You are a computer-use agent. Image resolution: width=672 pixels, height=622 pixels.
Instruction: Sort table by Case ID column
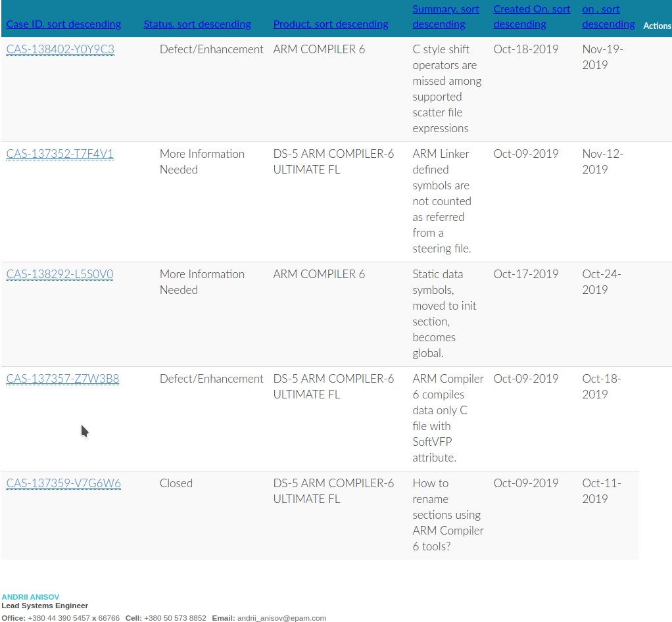tap(63, 24)
